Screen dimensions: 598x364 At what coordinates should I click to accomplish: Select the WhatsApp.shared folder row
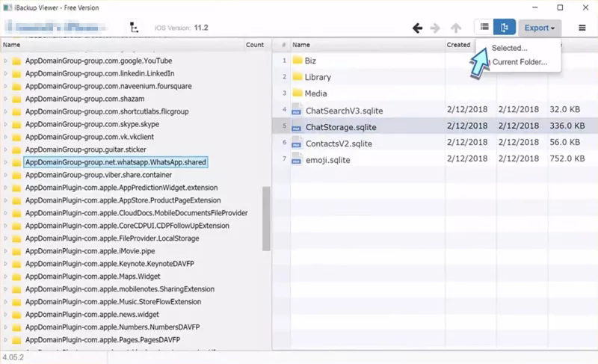(116, 162)
